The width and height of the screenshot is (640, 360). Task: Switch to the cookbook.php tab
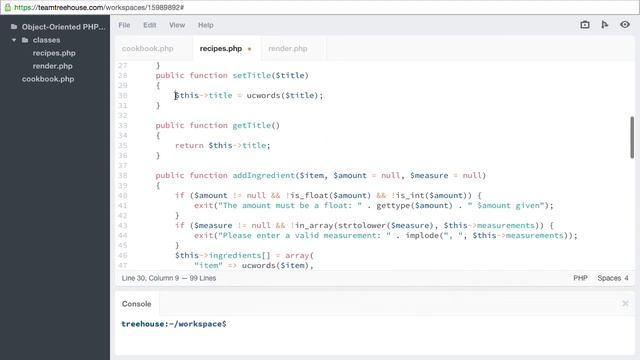pyautogui.click(x=147, y=49)
